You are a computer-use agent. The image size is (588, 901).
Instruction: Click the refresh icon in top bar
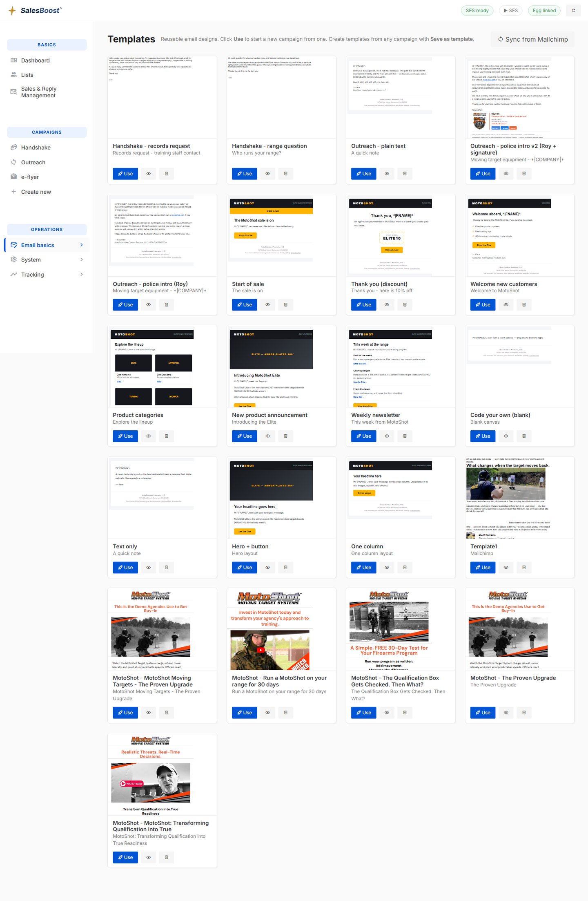pyautogui.click(x=573, y=11)
